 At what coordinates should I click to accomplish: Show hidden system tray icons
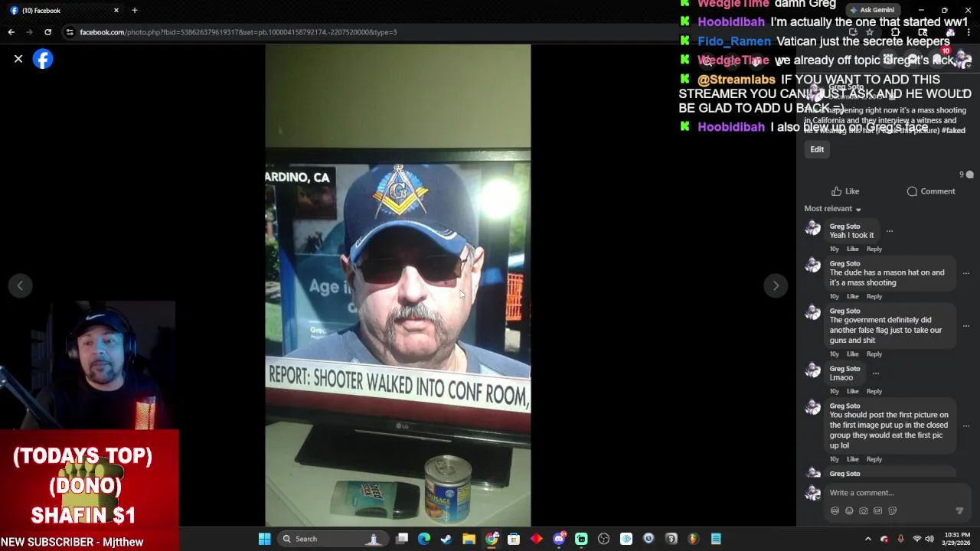pos(868,539)
